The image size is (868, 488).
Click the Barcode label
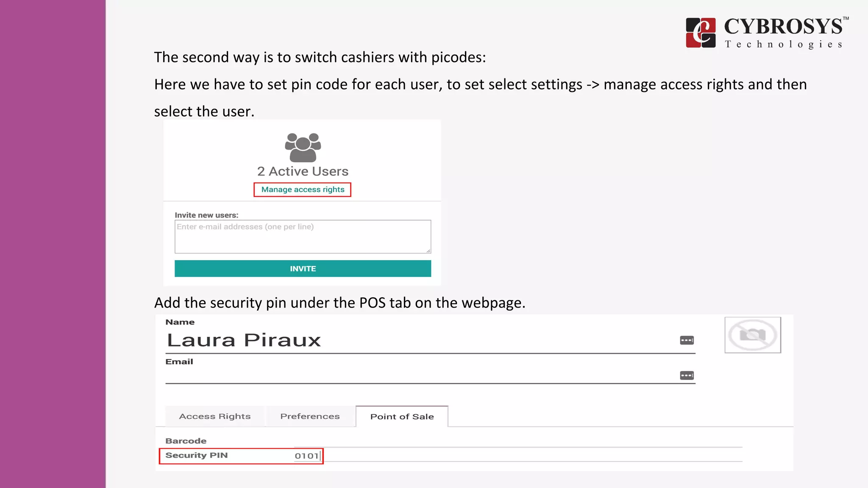point(186,441)
